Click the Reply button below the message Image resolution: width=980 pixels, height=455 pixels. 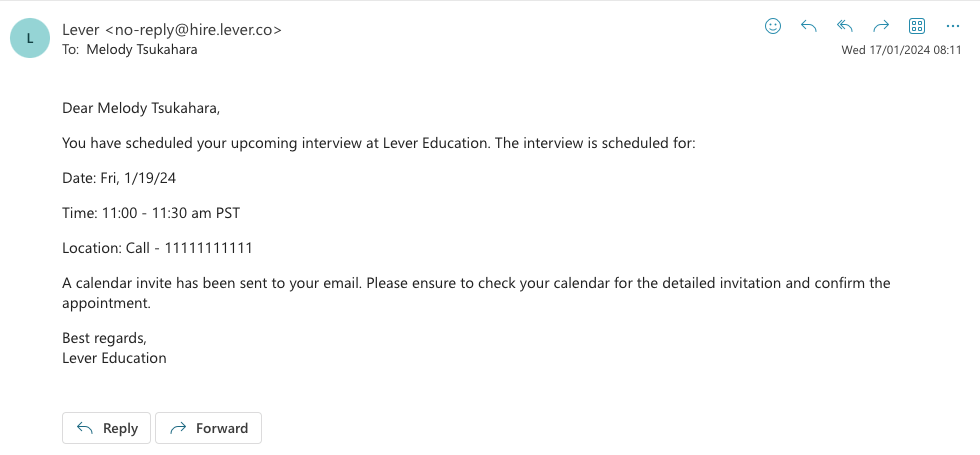[106, 428]
